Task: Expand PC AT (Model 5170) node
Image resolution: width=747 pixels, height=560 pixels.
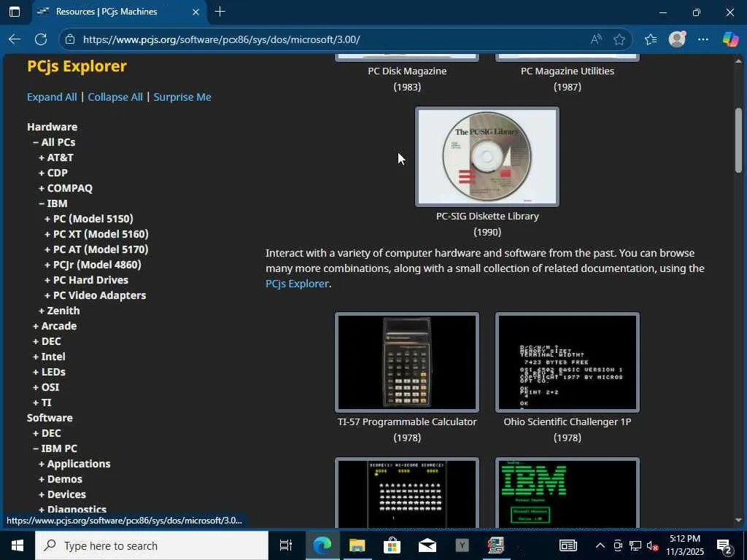Action: point(96,249)
